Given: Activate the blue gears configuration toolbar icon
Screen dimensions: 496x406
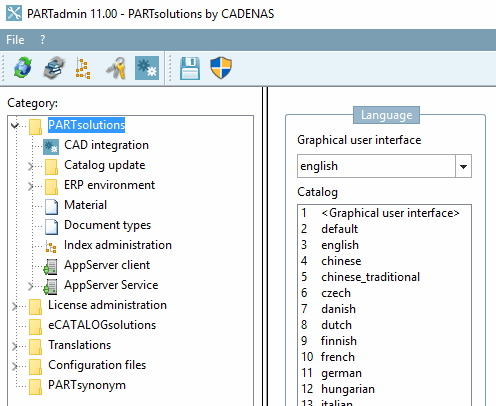Looking at the screenshot, I should (x=147, y=68).
